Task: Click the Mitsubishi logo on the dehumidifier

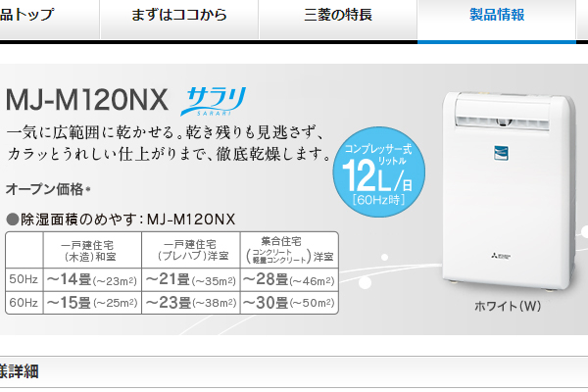Action: coord(501,256)
